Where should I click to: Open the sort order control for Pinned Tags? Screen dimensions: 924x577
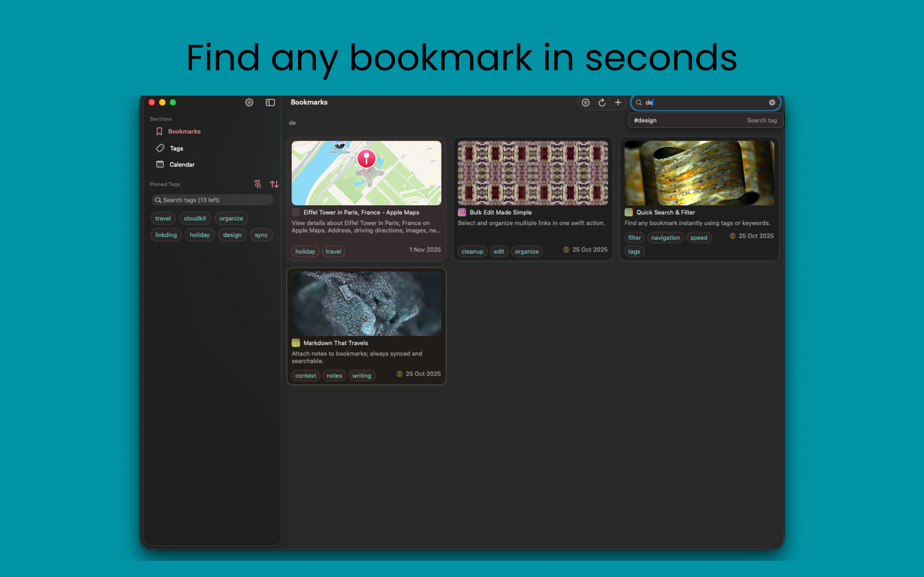click(274, 184)
